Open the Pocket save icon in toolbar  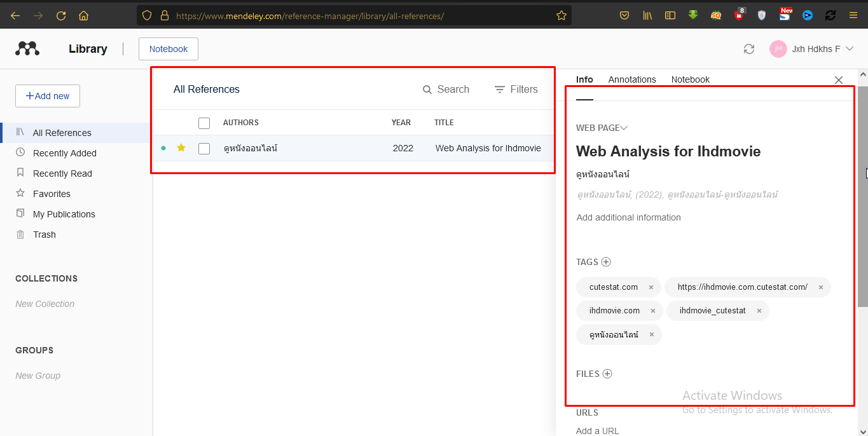point(624,15)
